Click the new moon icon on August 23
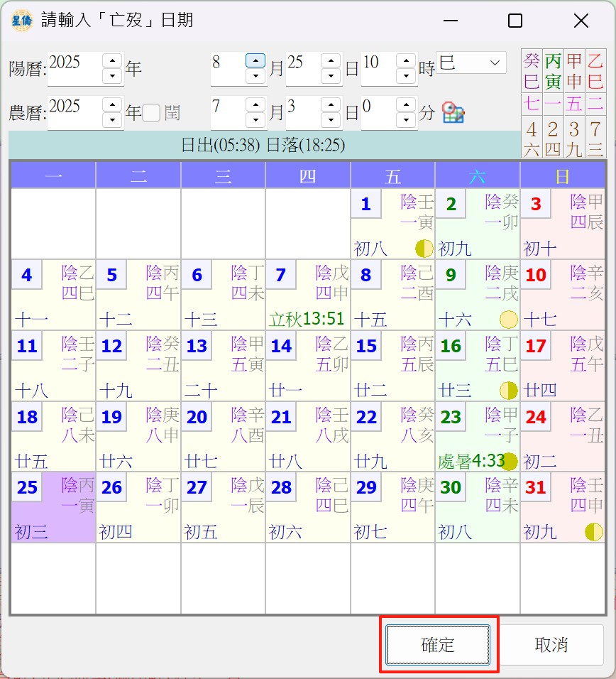The width and height of the screenshot is (616, 679). tap(509, 461)
